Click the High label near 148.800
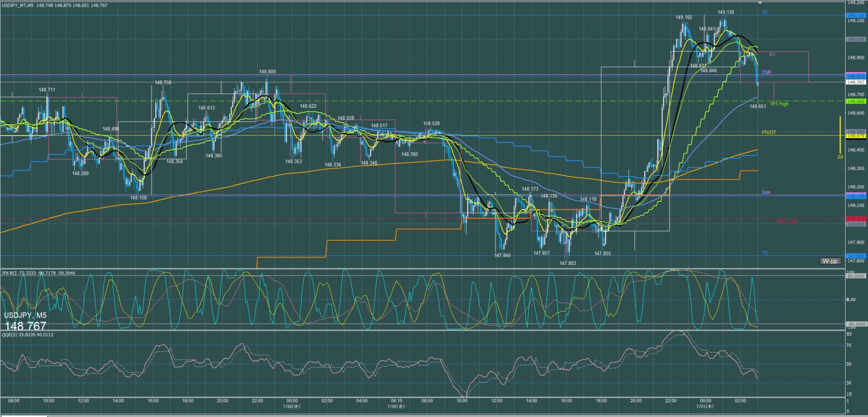This screenshot has height=417, width=868. pyautogui.click(x=766, y=72)
